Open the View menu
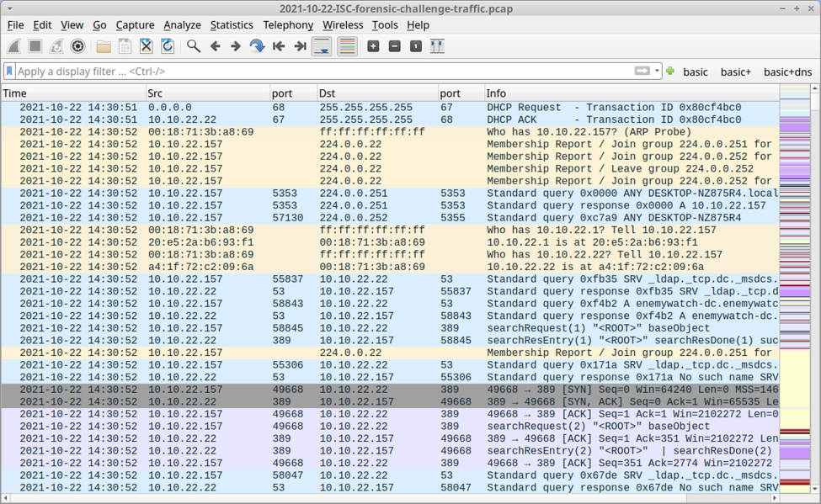Screen dimensions: 821x504 72,25
